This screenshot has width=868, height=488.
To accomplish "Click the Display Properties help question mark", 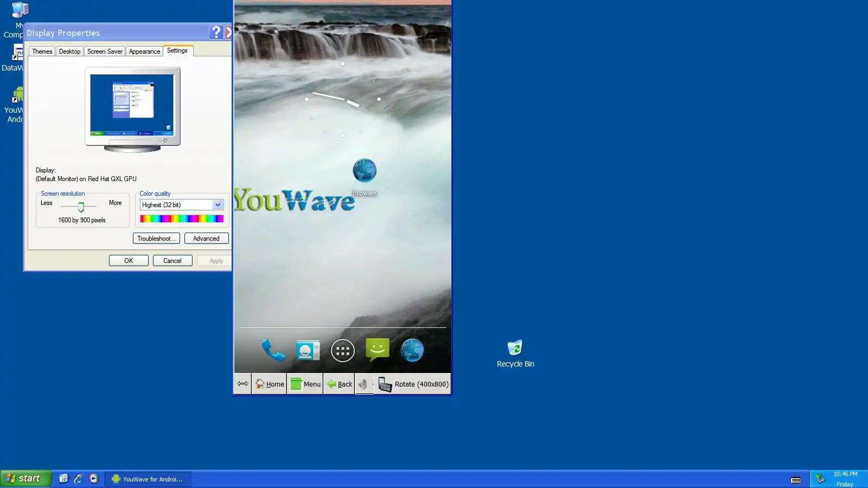I will tap(216, 33).
